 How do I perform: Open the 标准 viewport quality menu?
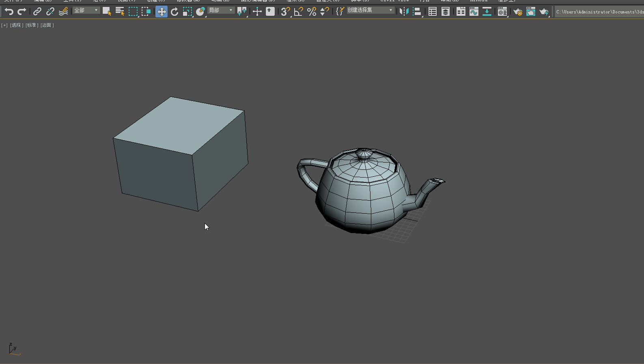pos(32,25)
